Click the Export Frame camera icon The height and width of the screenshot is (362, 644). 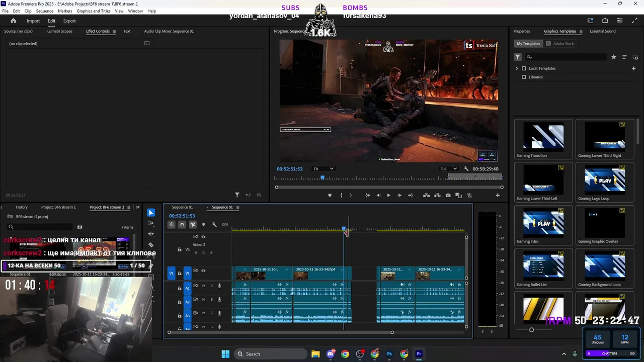tap(448, 195)
